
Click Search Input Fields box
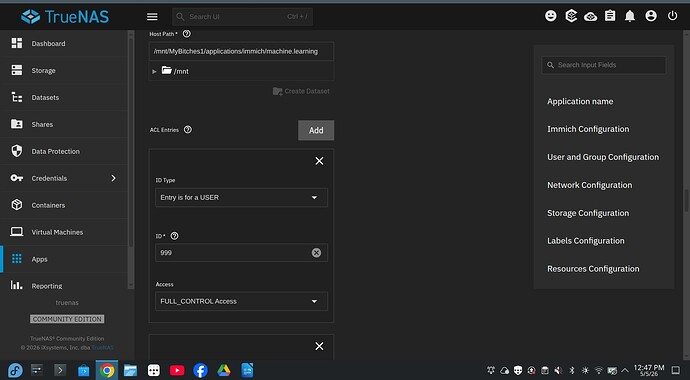click(x=604, y=65)
